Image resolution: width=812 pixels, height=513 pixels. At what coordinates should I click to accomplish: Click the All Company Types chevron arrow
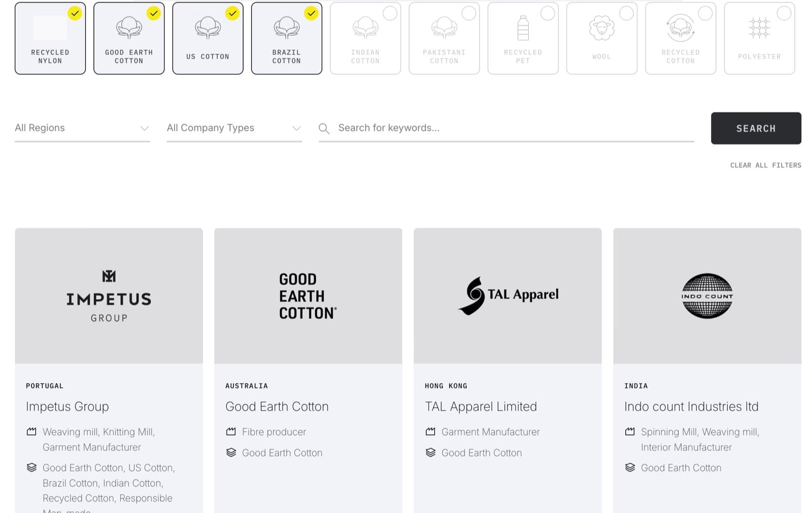coord(296,128)
